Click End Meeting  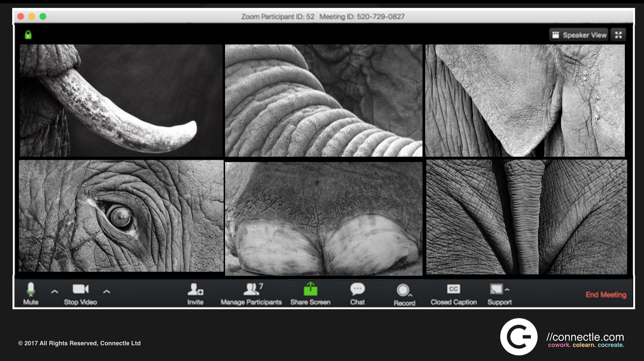tap(606, 295)
